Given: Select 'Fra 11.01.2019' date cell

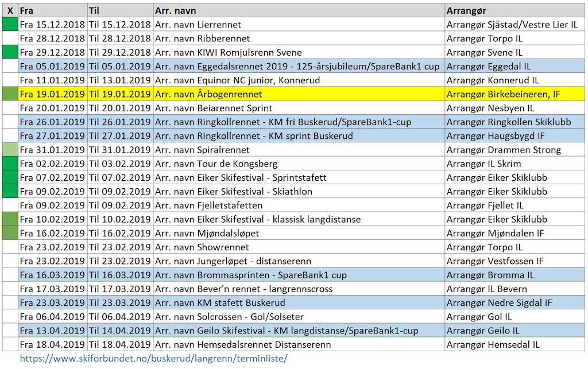Looking at the screenshot, I should [x=52, y=80].
